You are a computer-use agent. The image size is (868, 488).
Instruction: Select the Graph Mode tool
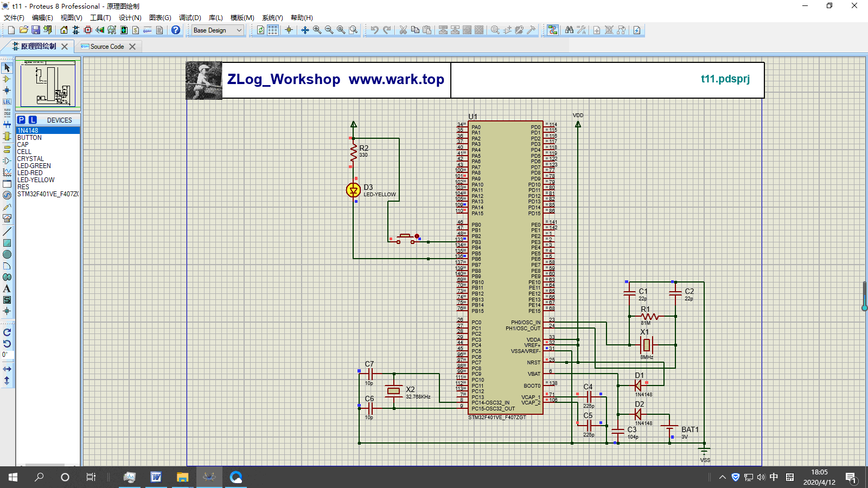click(7, 172)
